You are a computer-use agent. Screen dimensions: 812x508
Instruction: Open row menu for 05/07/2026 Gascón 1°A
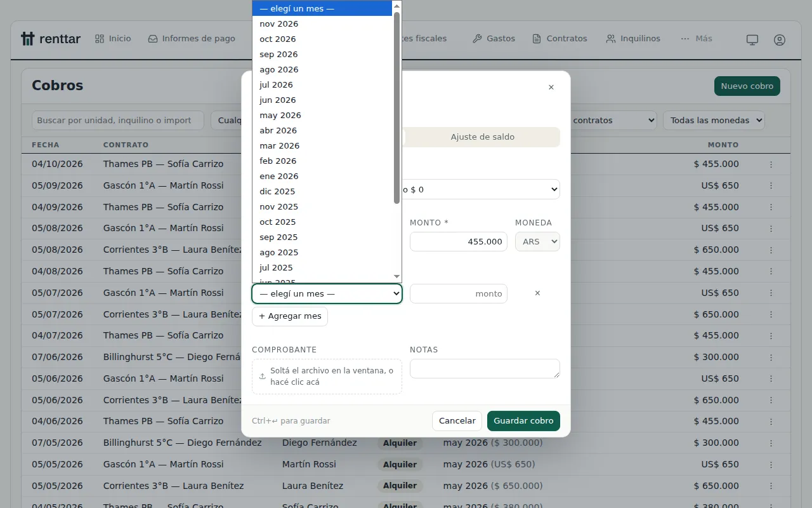coord(771,293)
